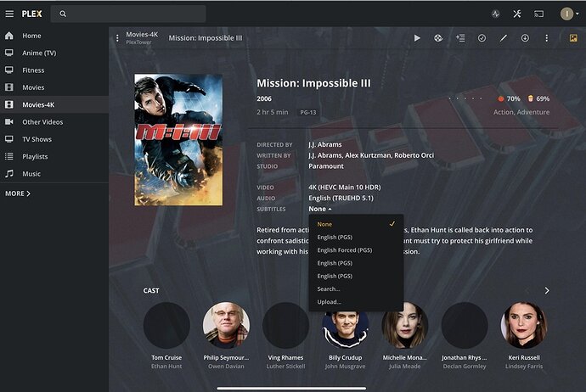Screen dimensions: 586x392
Task: Click the Other Videos camera icon
Action: 9,121
